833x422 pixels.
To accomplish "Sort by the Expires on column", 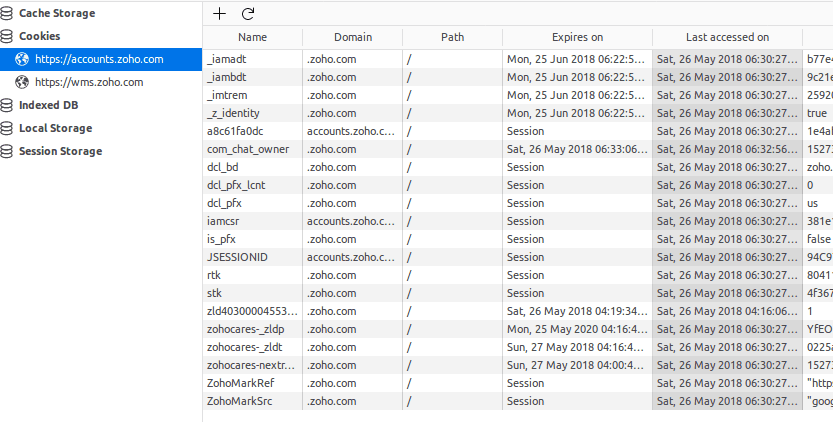I will pyautogui.click(x=577, y=38).
